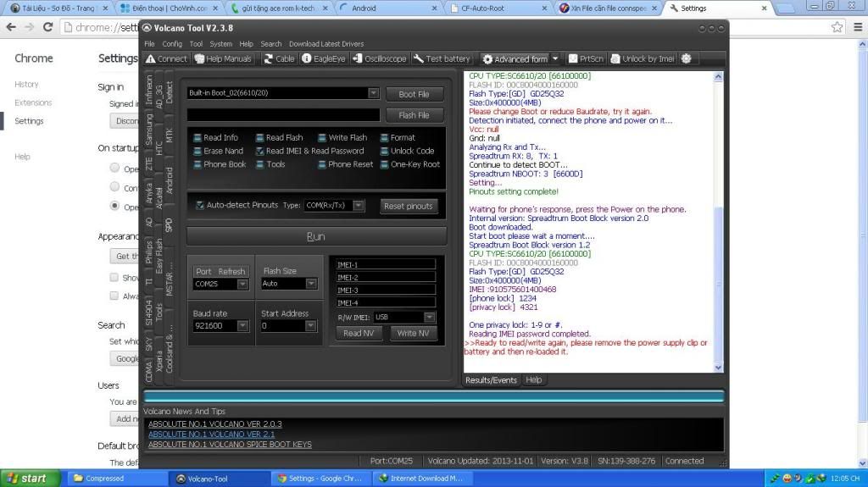Toggle the Format checkbox
The width and height of the screenshot is (868, 487).
pyautogui.click(x=384, y=138)
